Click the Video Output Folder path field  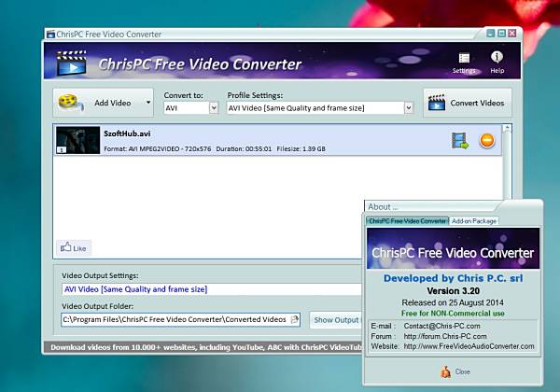pyautogui.click(x=180, y=319)
